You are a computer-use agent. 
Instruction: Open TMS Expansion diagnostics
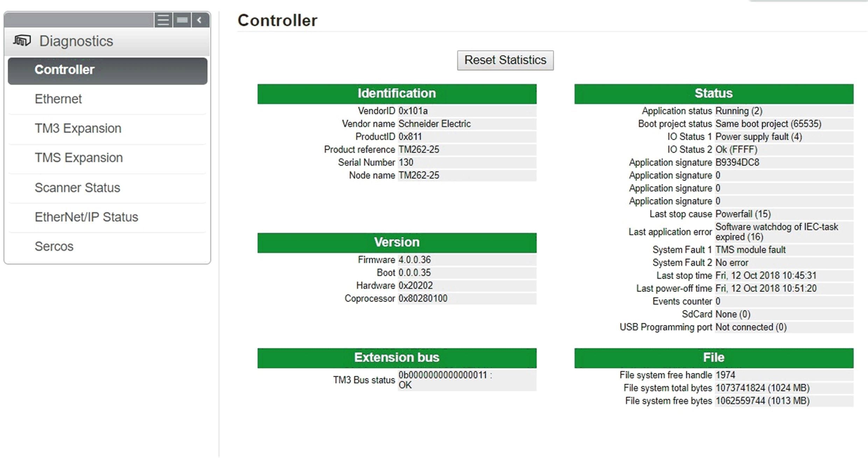78,158
